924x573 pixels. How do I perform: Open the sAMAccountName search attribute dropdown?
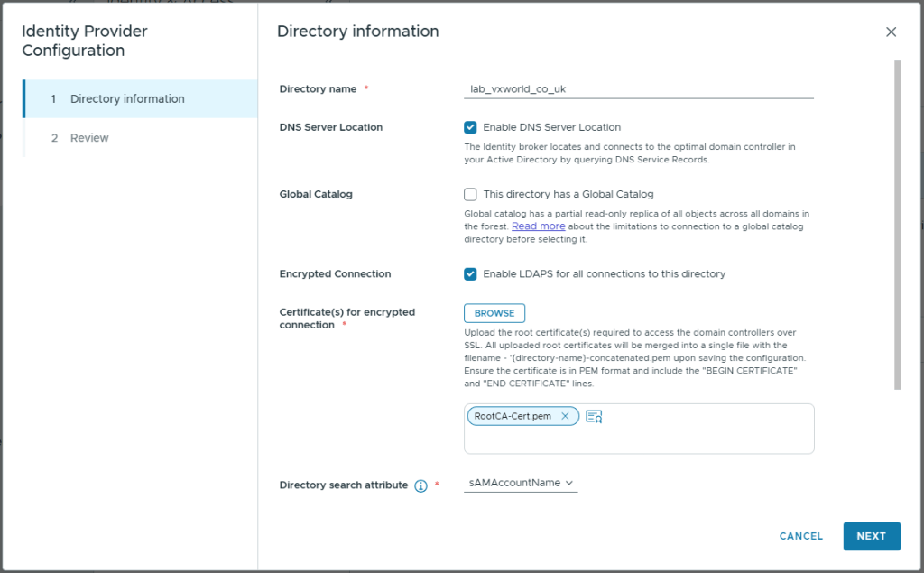[x=522, y=484]
